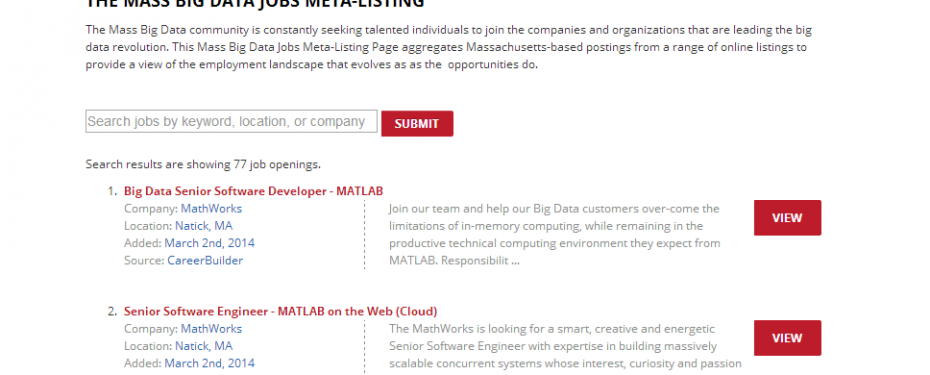Click VIEW button for Senior Software Engineer job

(788, 338)
